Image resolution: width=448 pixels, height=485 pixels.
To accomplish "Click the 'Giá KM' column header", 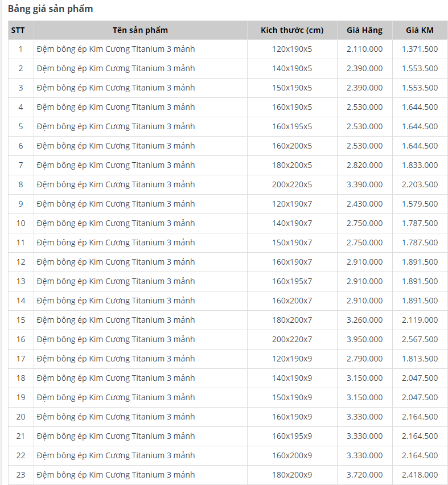I will click(420, 30).
